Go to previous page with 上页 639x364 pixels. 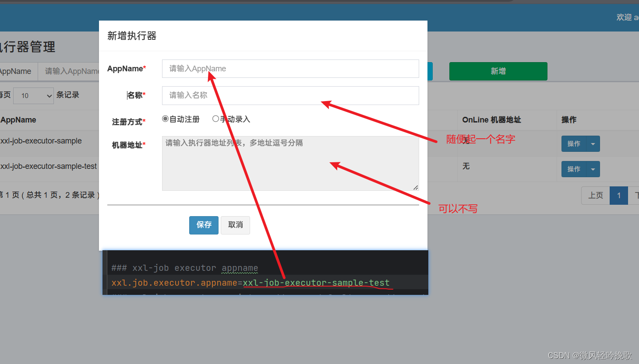coord(596,196)
